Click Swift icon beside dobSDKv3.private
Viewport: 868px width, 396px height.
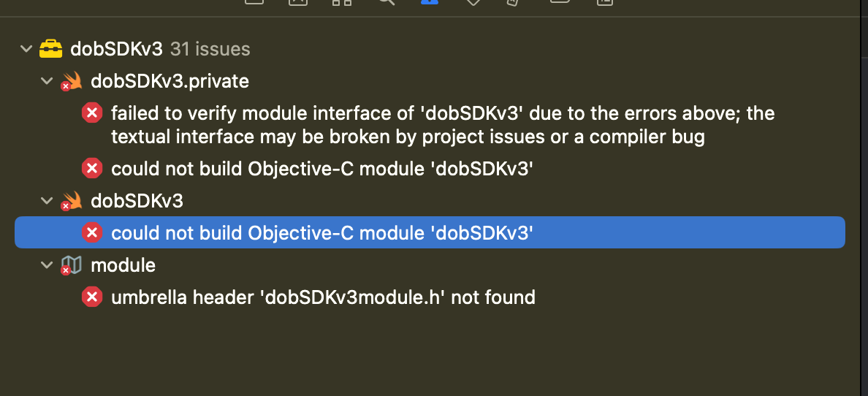pos(71,81)
